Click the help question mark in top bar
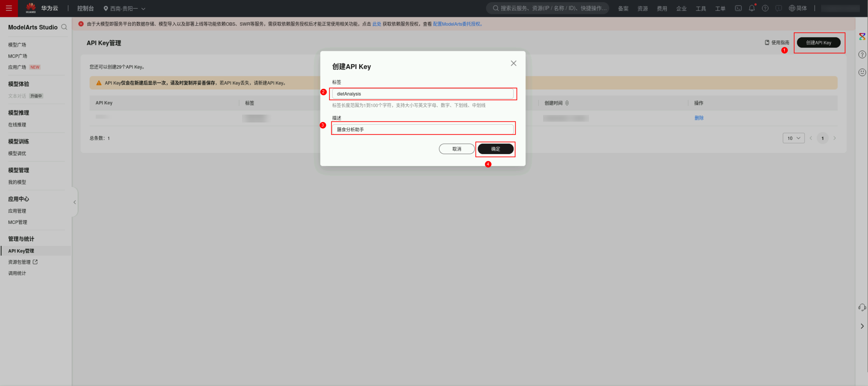The image size is (868, 386). pos(765,8)
